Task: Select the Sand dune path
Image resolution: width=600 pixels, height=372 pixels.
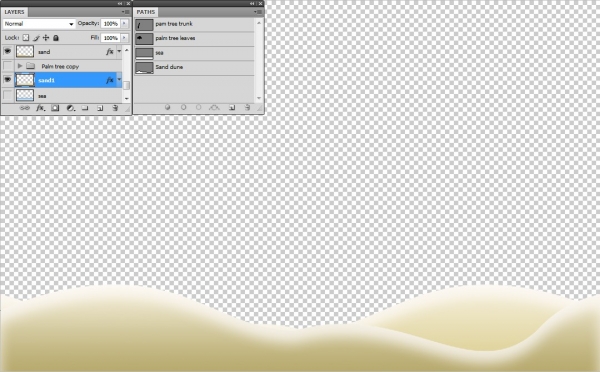Action: pyautogui.click(x=194, y=67)
